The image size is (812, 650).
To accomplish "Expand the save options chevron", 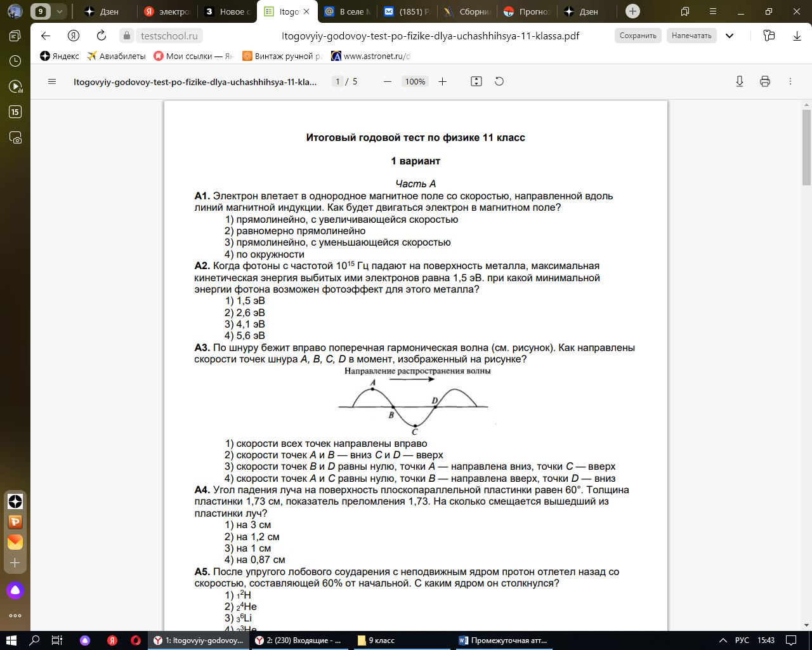I will [x=730, y=36].
